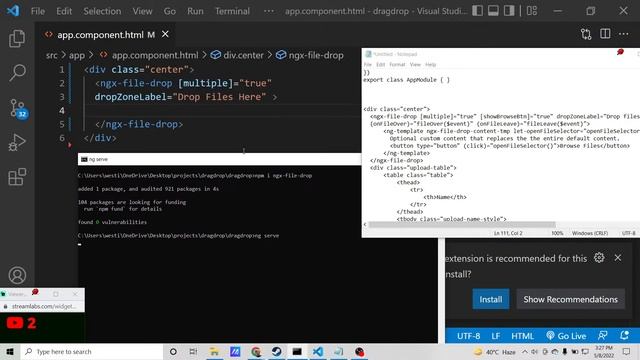Open the Search view in activity bar

(17, 73)
